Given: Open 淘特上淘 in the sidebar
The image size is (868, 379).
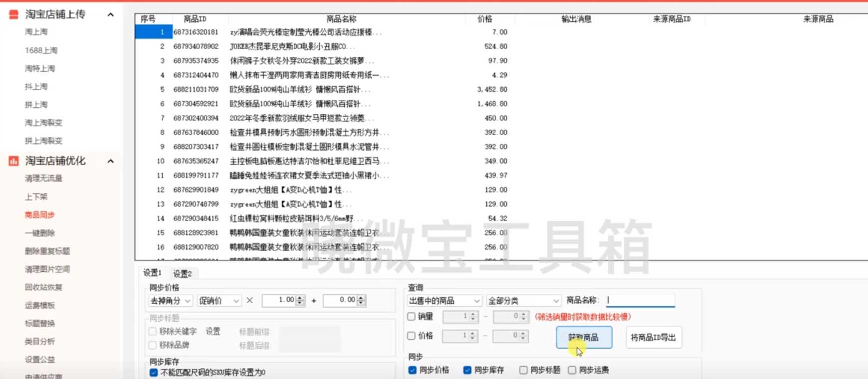Looking at the screenshot, I should click(x=40, y=68).
